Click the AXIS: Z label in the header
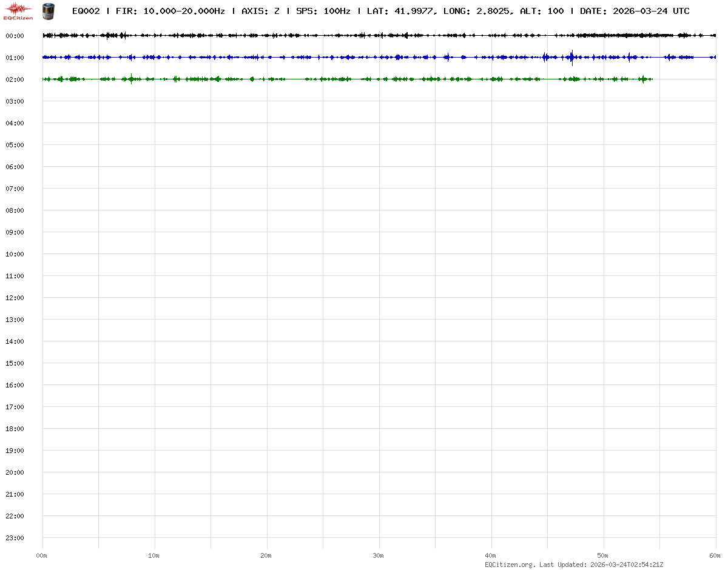The width and height of the screenshot is (728, 570). point(260,11)
